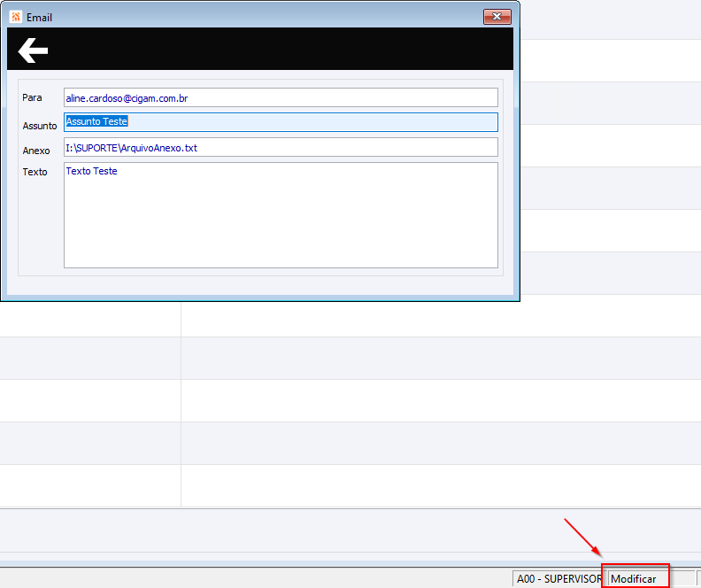Click the Email window app icon
This screenshot has width=701, height=588.
click(16, 17)
